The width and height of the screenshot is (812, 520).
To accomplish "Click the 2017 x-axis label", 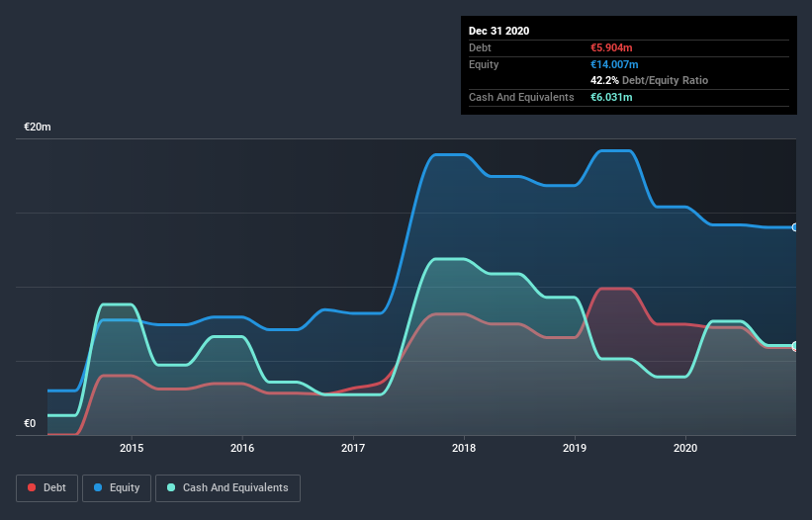I will (353, 448).
